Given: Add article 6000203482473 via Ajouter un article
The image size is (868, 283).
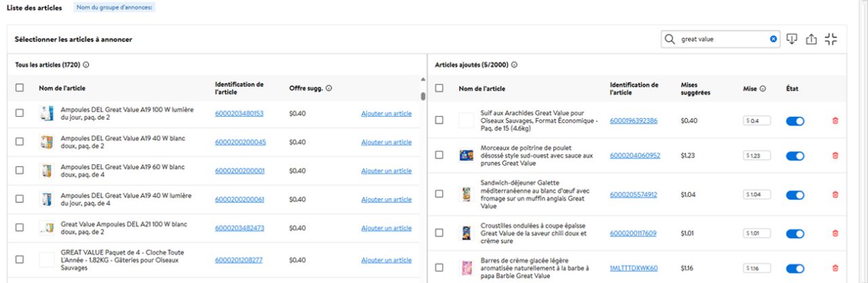Looking at the screenshot, I should pyautogui.click(x=386, y=227).
